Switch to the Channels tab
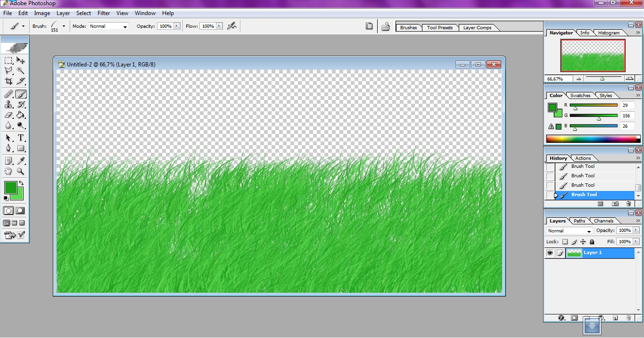Screen dimensions: 644x338 pyautogui.click(x=605, y=221)
